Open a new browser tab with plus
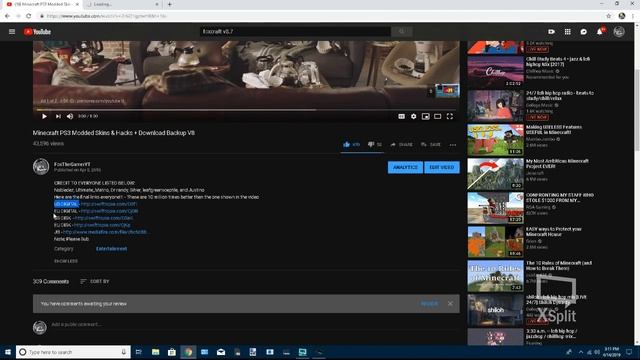This screenshot has width=640, height=360. point(169,4)
